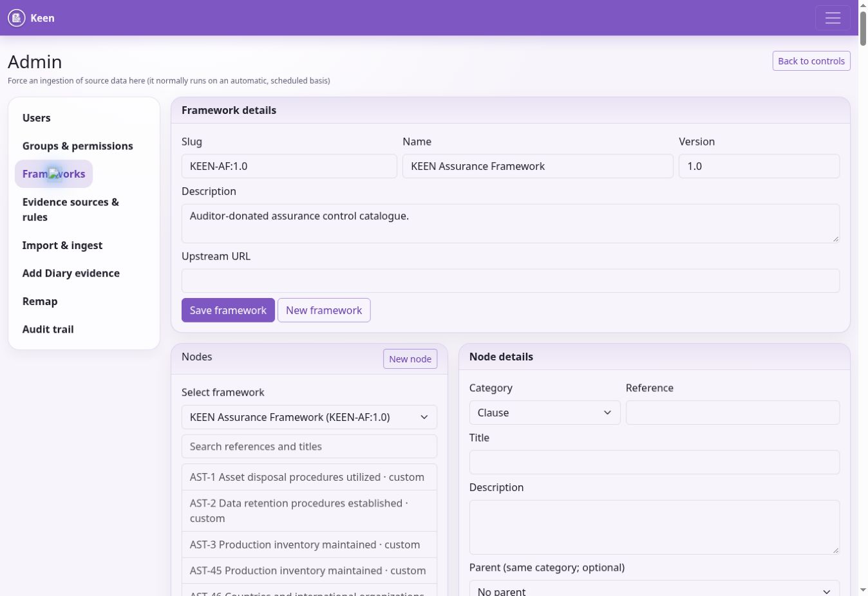This screenshot has width=868, height=596.
Task: Click the Keen brand name link
Action: point(42,18)
